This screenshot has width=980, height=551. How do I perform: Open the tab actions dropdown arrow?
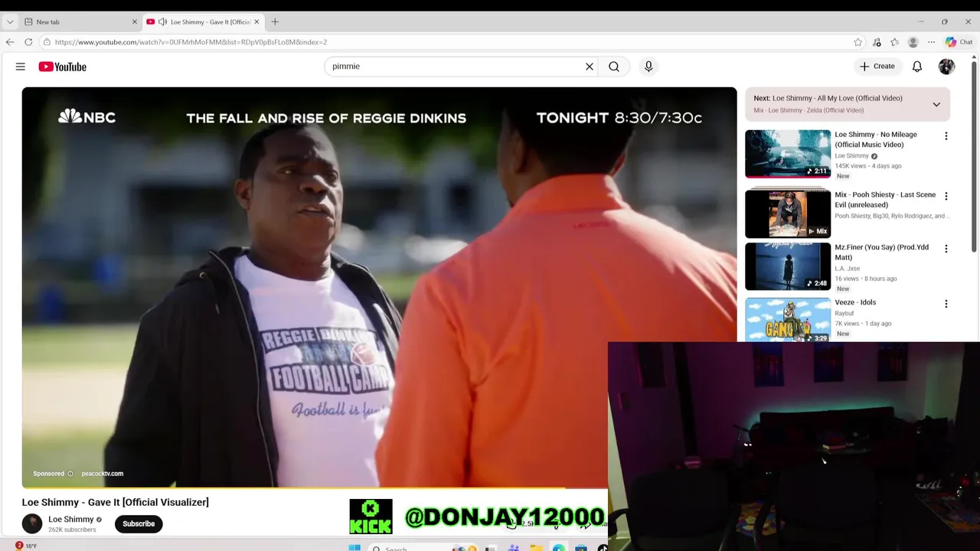[x=10, y=21]
